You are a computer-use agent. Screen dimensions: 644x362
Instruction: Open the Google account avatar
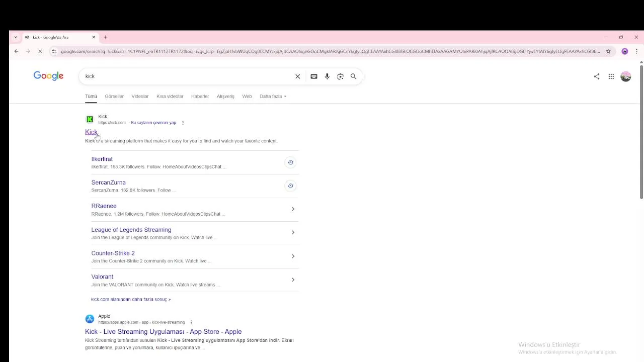click(x=626, y=76)
